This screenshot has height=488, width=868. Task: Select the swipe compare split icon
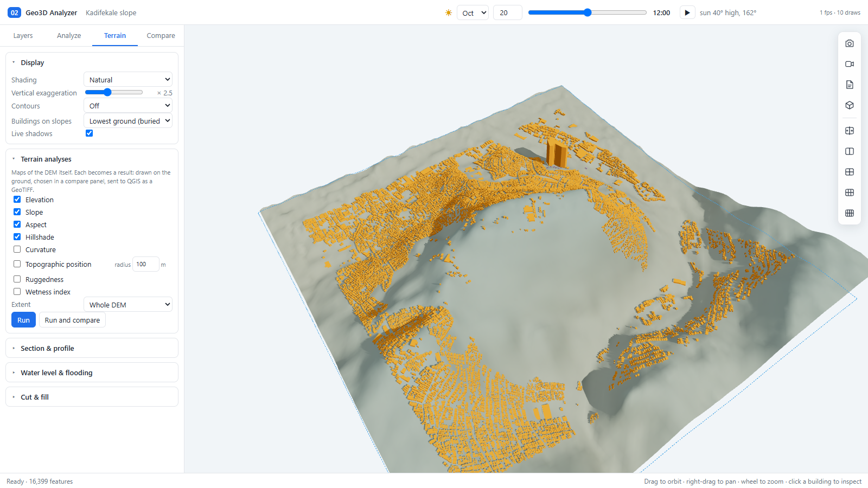(x=850, y=131)
